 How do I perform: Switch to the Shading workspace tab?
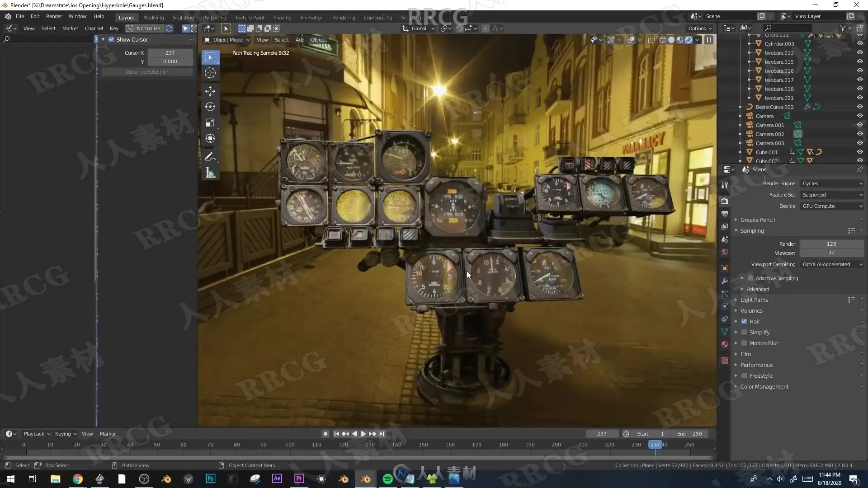point(282,18)
